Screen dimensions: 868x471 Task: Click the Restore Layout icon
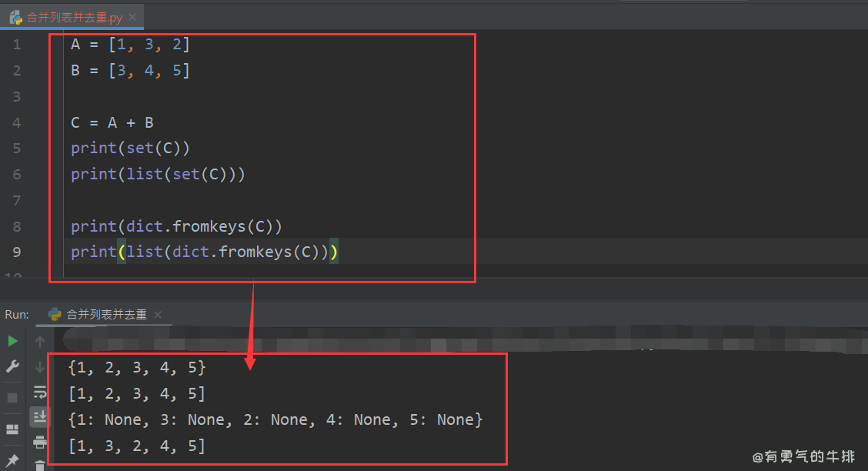12,429
